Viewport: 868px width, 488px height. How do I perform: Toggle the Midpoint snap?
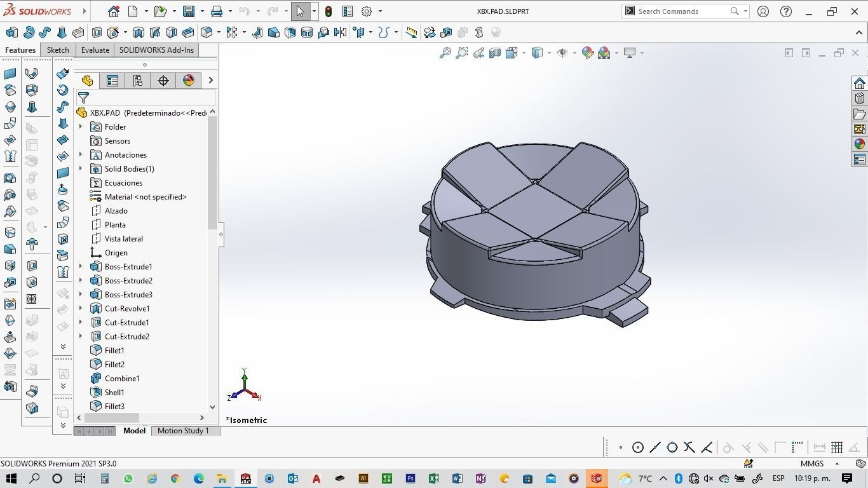pyautogui.click(x=655, y=447)
